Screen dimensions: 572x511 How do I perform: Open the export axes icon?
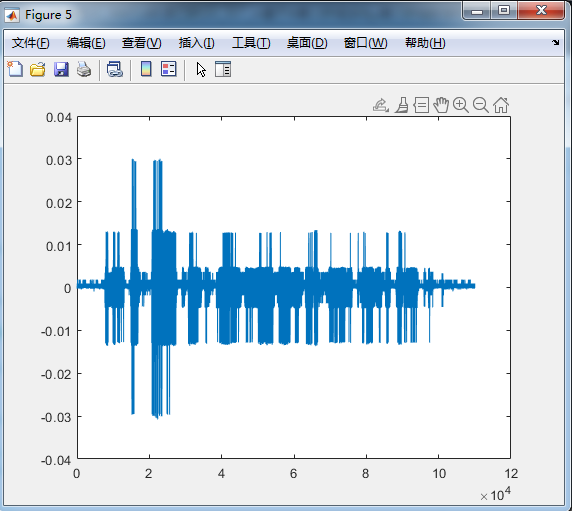(x=381, y=105)
